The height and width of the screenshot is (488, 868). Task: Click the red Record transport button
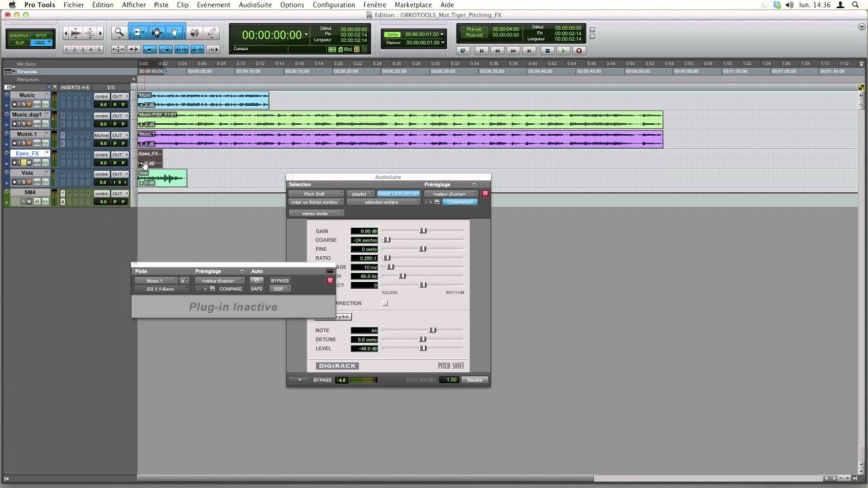click(578, 50)
